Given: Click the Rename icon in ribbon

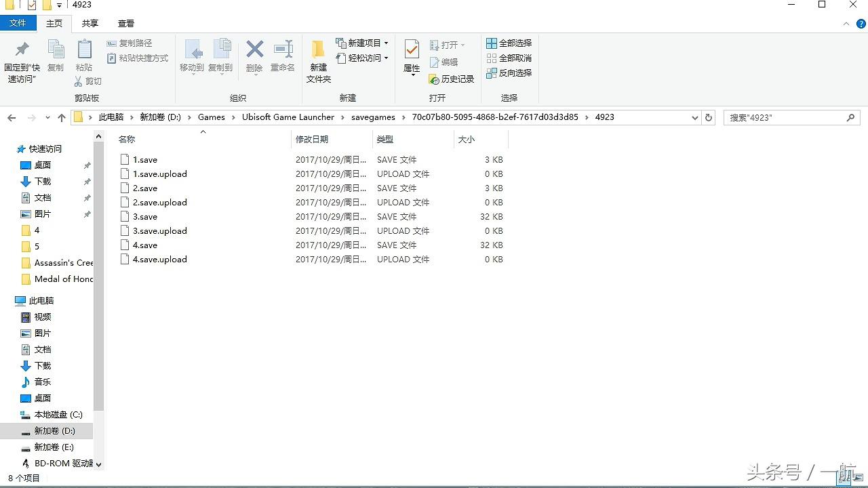Looking at the screenshot, I should coord(283,51).
